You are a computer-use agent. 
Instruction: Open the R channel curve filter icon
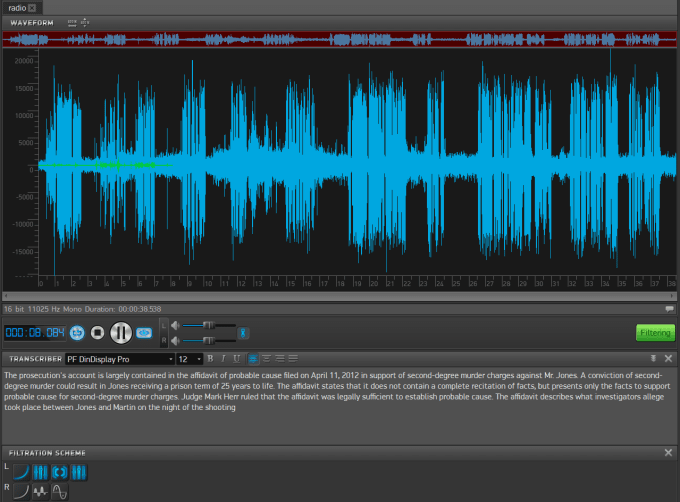click(x=21, y=492)
